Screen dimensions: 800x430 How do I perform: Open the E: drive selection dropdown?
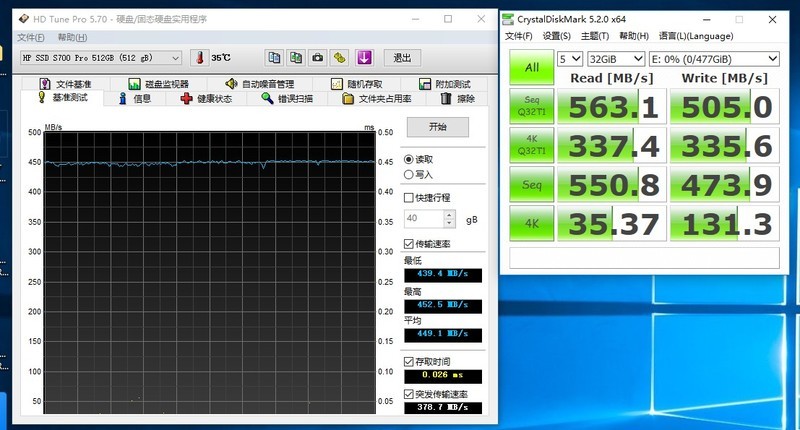tap(713, 59)
